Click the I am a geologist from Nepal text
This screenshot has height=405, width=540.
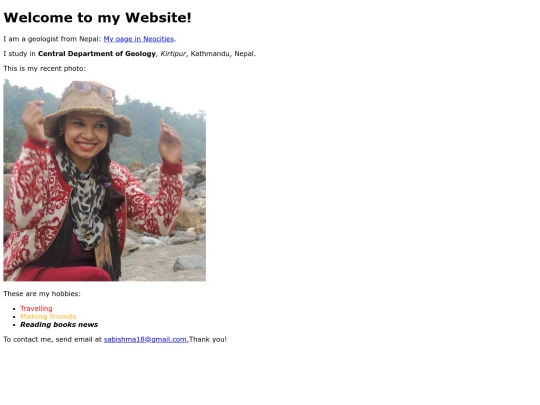(x=52, y=39)
